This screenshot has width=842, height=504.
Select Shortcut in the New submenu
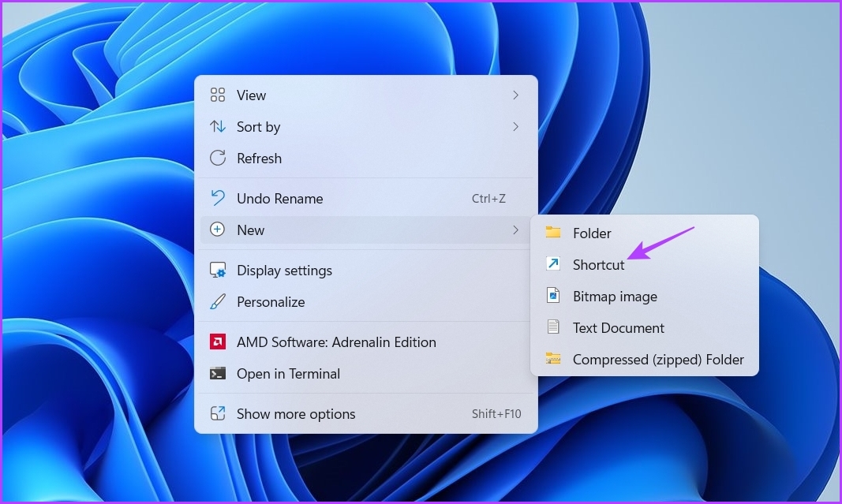(645, 264)
